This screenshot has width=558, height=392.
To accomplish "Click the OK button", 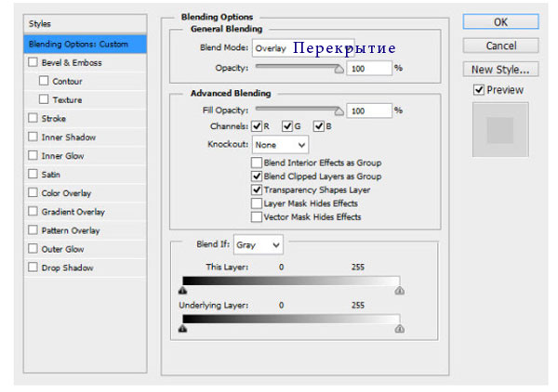I will click(x=500, y=21).
